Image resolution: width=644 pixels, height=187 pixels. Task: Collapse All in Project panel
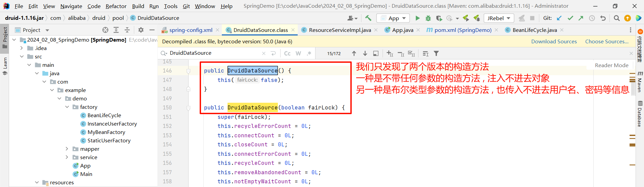point(127,30)
